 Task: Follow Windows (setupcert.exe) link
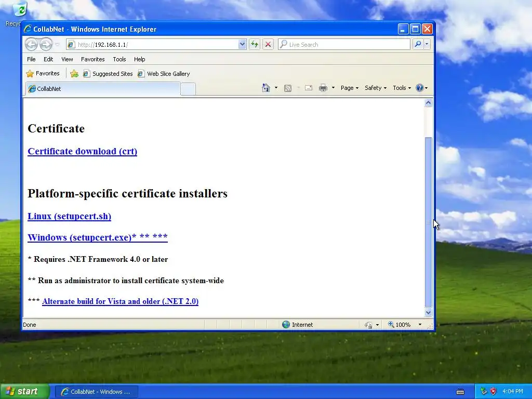98,237
